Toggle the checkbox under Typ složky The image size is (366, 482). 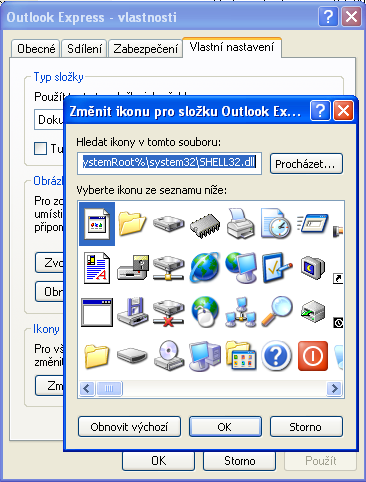click(x=40, y=148)
